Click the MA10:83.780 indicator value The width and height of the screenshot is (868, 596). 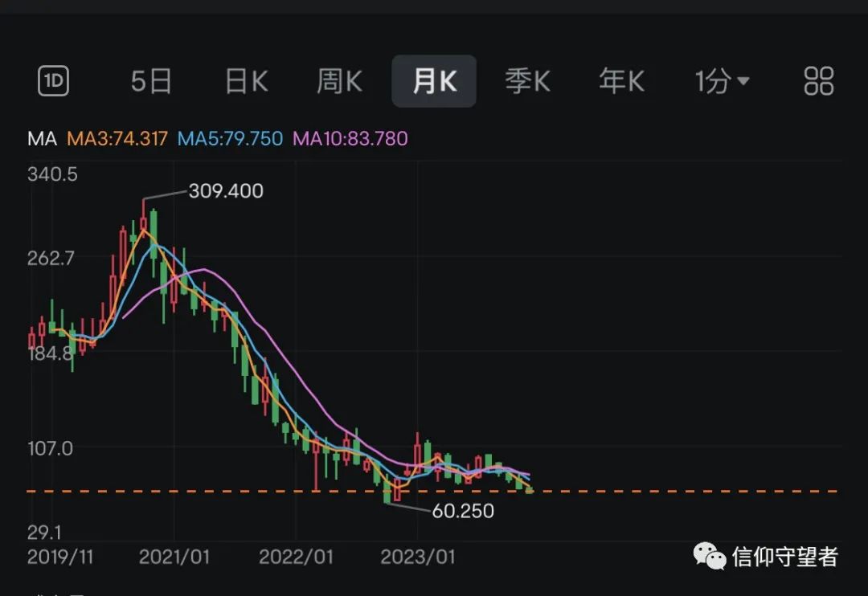point(350,138)
